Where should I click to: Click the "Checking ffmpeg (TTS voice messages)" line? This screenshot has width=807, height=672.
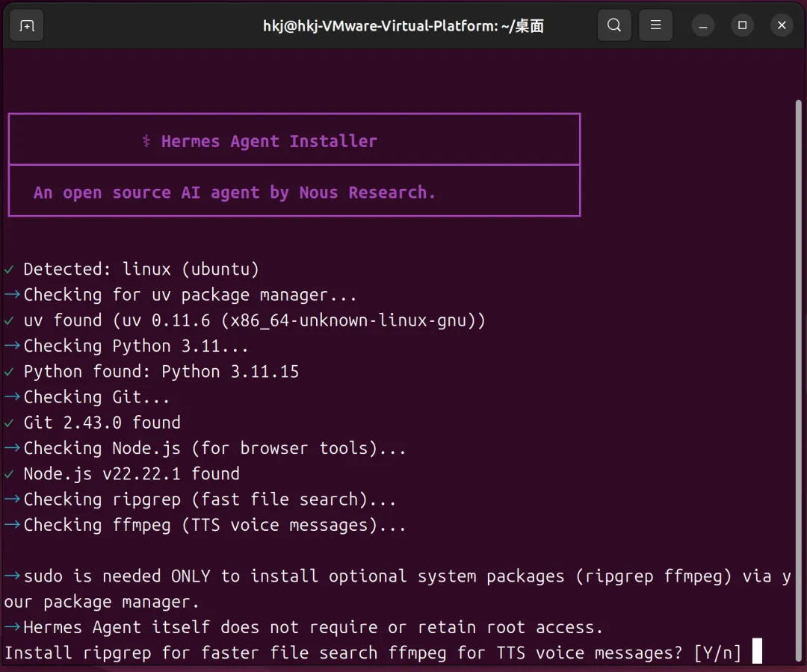click(x=215, y=525)
